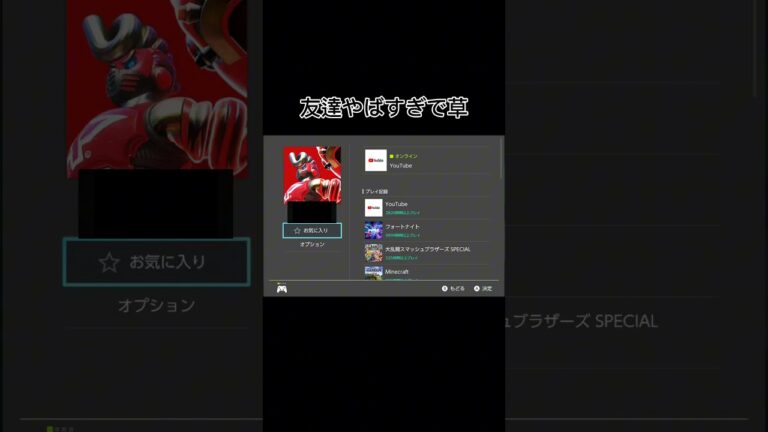Click the scrollbar at the right edge of the profile
Screen dimensions: 768x432
pyautogui.click(x=501, y=158)
